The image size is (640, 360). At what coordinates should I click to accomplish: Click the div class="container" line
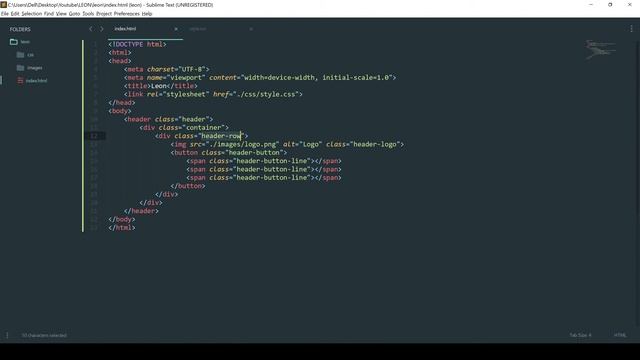pos(184,127)
